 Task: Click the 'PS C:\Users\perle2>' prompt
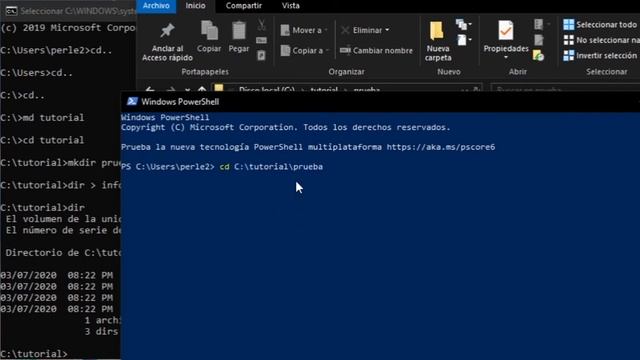pos(168,167)
